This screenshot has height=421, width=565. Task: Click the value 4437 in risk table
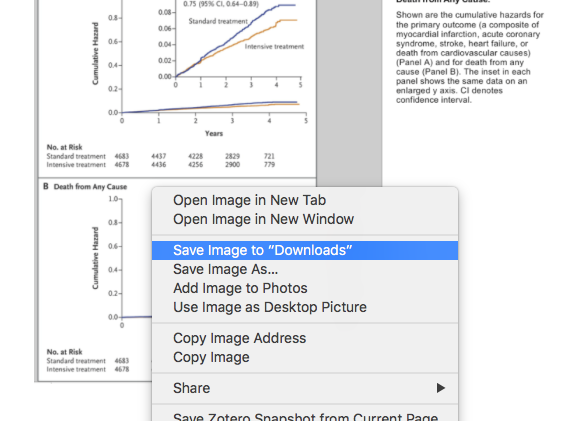[x=159, y=156]
